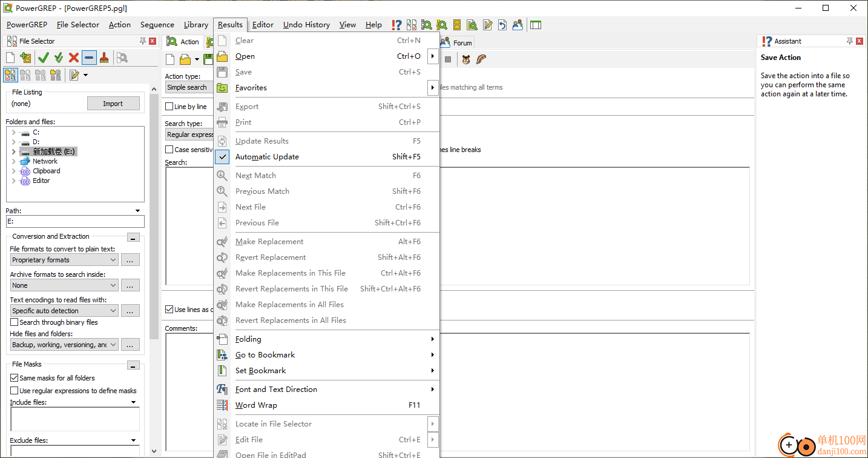Image resolution: width=868 pixels, height=458 pixels.
Task: Close the Assistant panel
Action: [860, 41]
